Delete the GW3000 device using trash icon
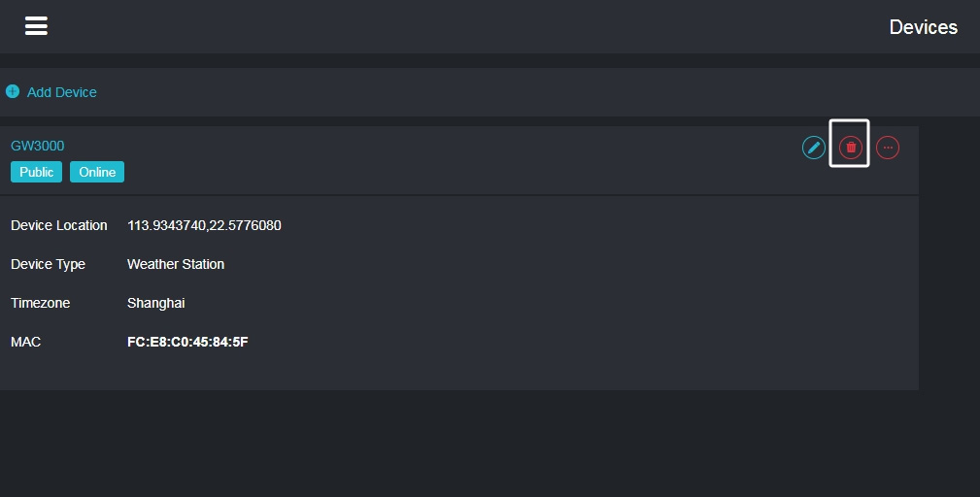This screenshot has width=980, height=497. pyautogui.click(x=851, y=148)
